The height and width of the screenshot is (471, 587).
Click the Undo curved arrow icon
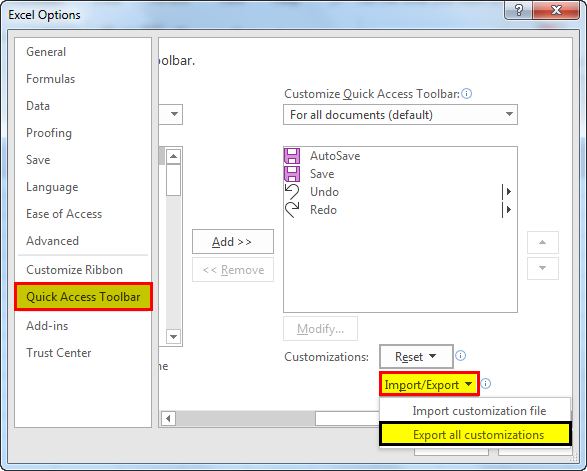[292, 192]
